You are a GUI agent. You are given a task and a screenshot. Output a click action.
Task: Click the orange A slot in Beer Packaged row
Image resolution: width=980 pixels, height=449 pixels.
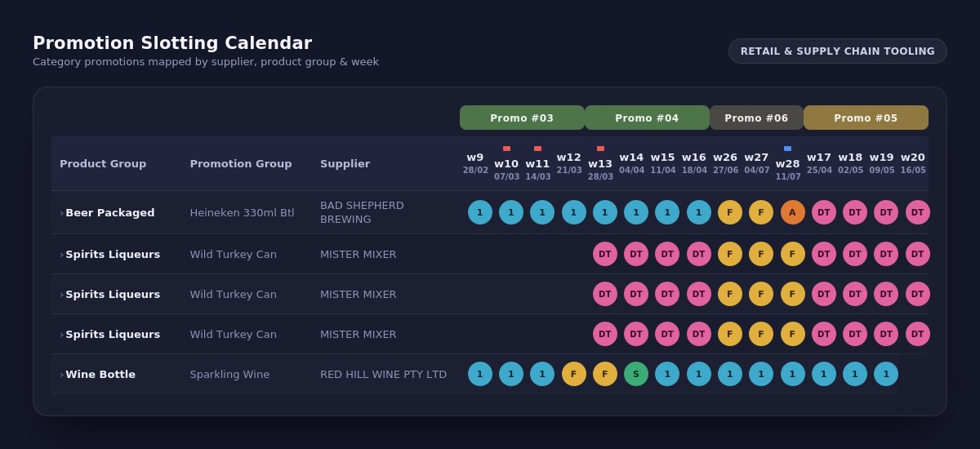[x=792, y=212]
